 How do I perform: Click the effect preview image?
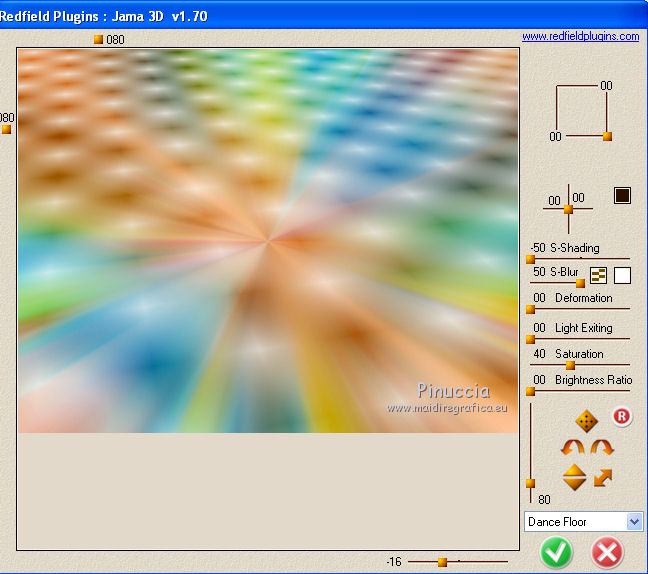point(268,241)
